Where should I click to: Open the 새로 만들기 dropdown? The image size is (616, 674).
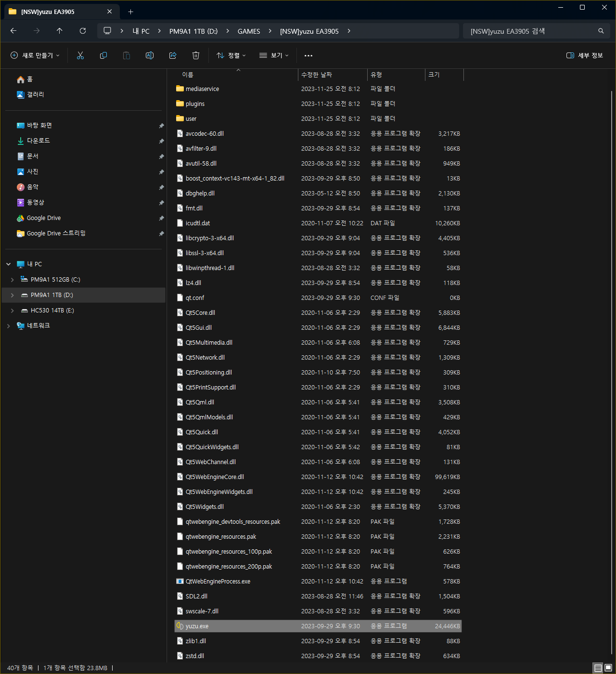coord(35,55)
